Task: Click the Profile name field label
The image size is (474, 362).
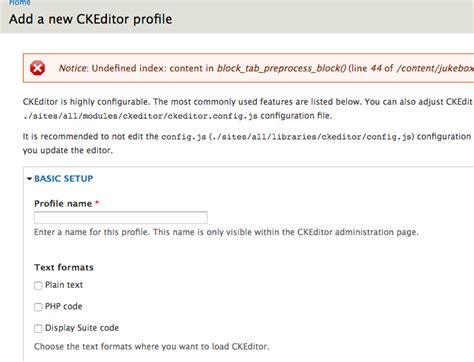Action: coord(63,204)
